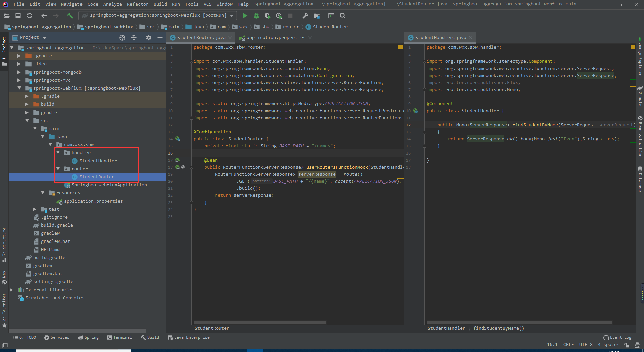
Task: Collapse the handler package
Action: pos(58,152)
